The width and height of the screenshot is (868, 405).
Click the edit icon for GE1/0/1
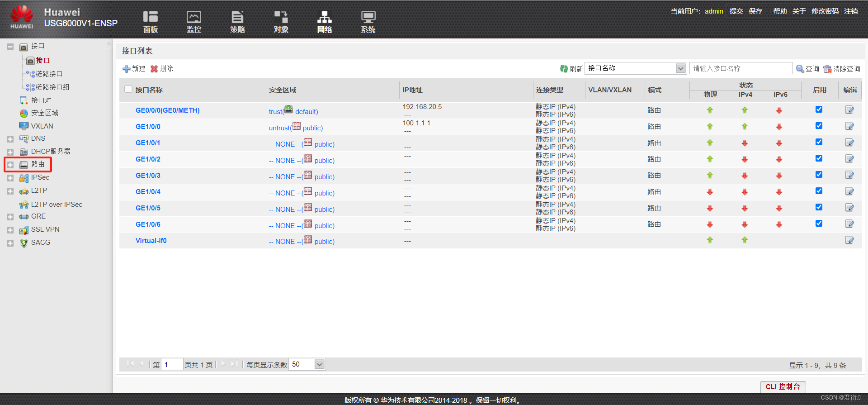point(849,143)
